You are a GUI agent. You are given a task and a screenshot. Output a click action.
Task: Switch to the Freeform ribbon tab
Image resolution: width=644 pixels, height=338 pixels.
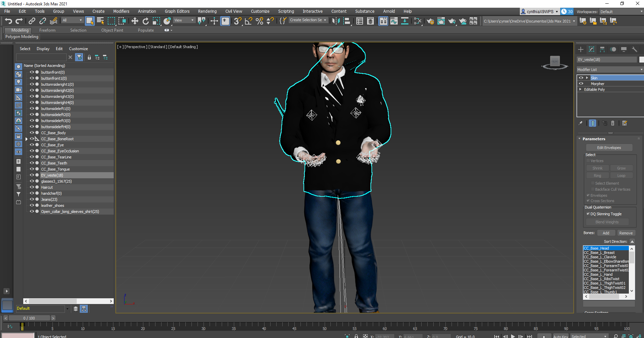47,30
